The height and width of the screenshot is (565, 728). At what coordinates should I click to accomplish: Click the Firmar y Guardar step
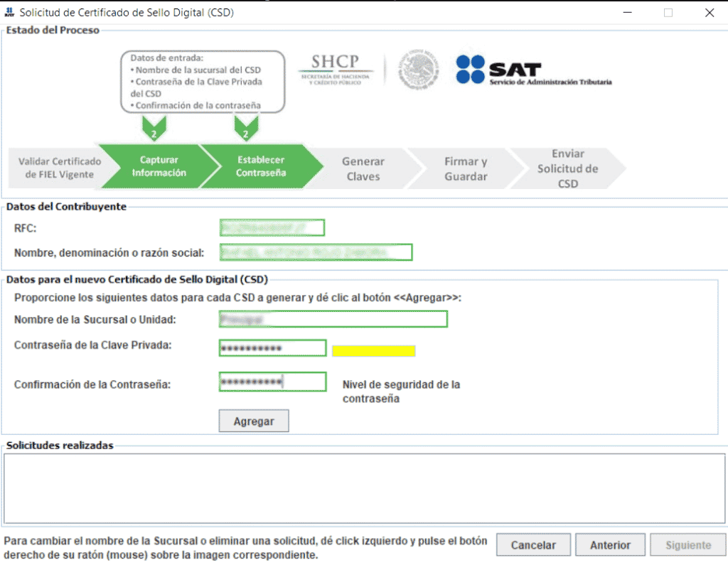(466, 169)
